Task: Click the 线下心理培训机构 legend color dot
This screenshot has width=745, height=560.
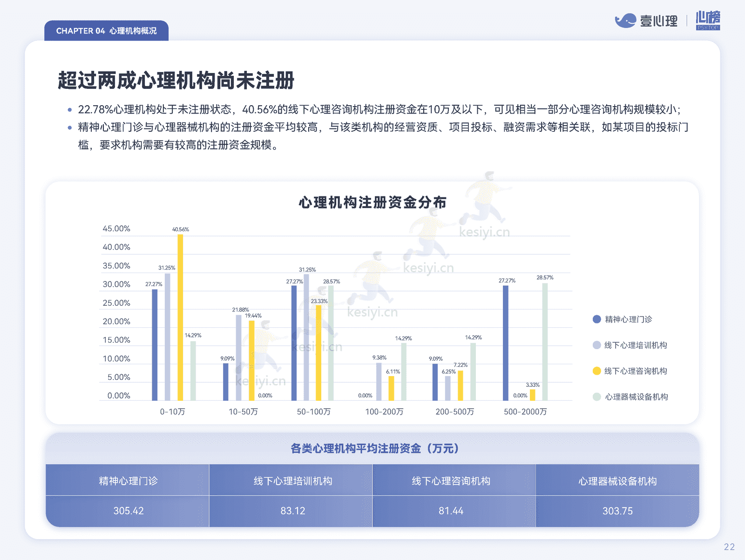Action: coord(596,345)
